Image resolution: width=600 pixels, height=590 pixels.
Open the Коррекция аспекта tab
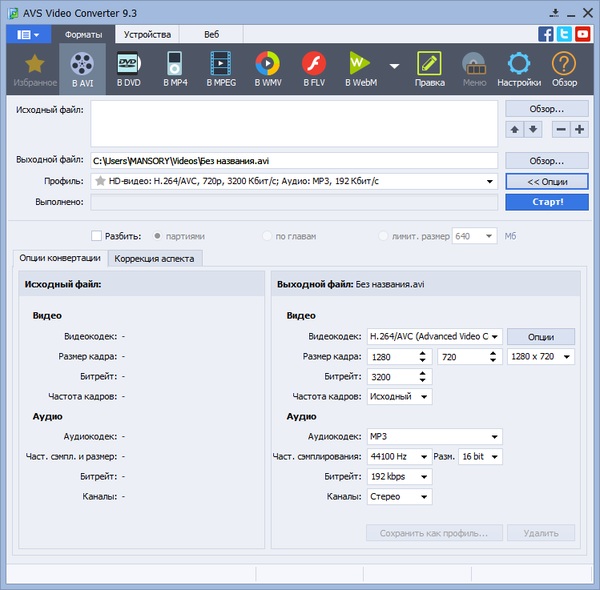(x=156, y=259)
